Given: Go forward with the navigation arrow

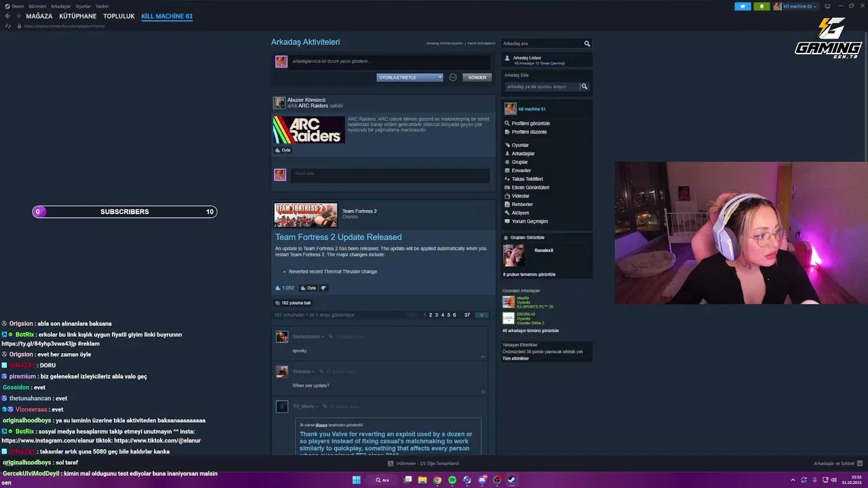Looking at the screenshot, I should (18, 16).
